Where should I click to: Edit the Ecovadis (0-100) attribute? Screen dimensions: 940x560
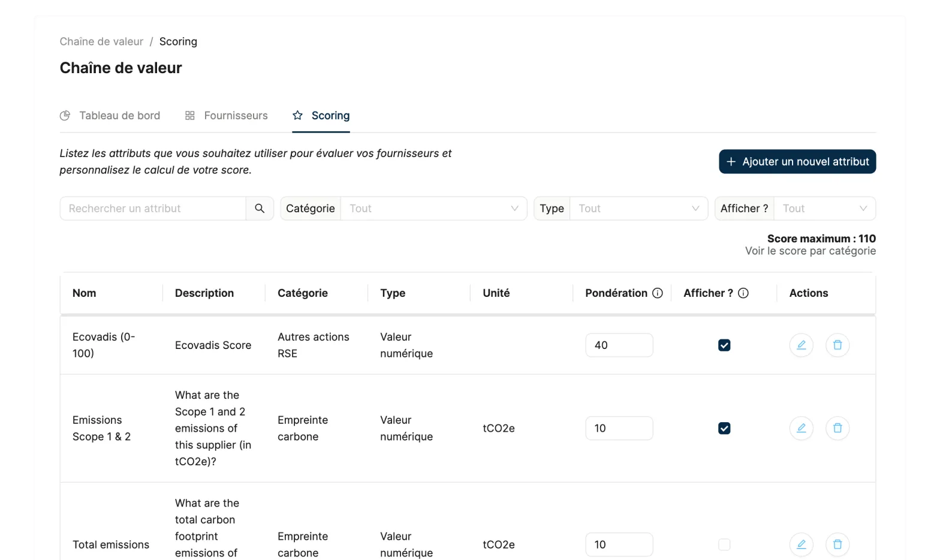coord(801,345)
